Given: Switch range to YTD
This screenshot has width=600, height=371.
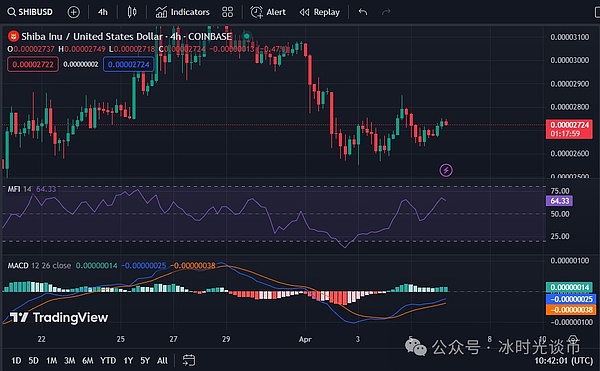Looking at the screenshot, I should [108, 360].
